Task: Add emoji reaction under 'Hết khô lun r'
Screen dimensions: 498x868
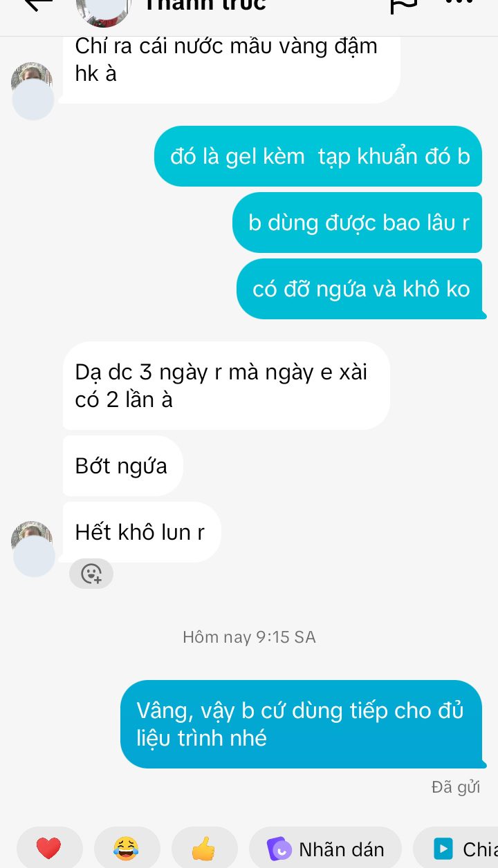Action: (91, 574)
